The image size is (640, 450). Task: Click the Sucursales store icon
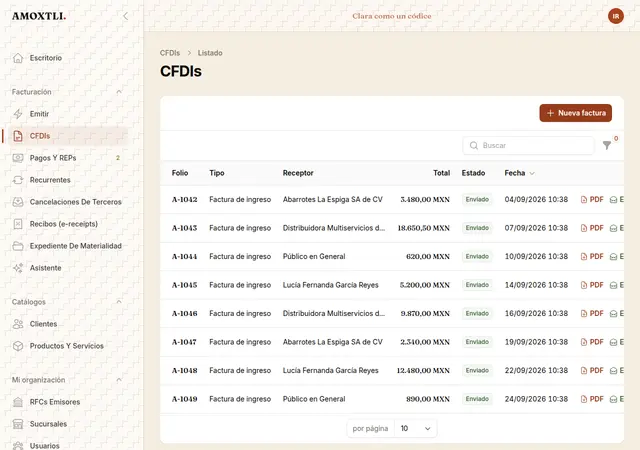point(18,424)
